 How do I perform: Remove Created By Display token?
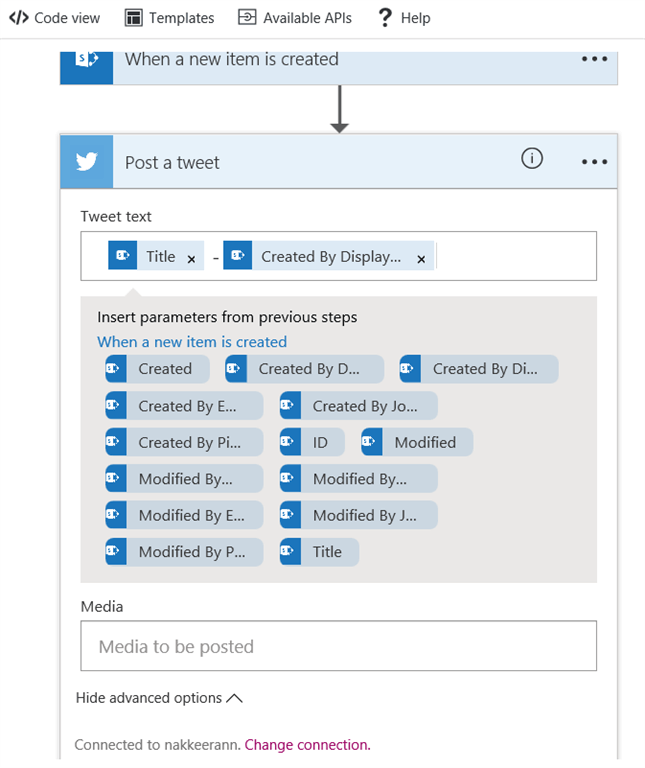[x=421, y=258]
